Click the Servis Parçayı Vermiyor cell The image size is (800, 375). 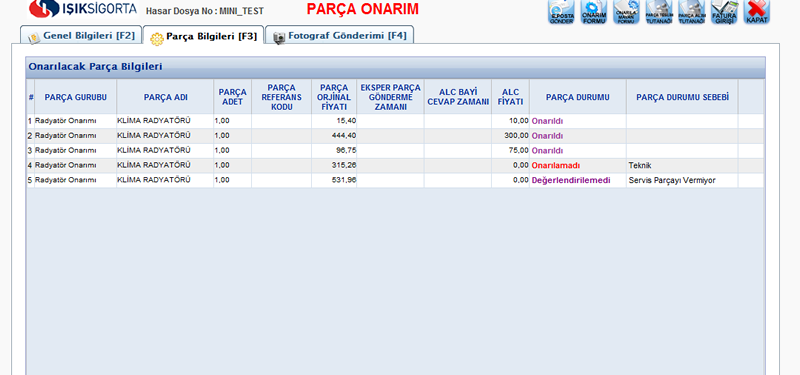point(672,180)
